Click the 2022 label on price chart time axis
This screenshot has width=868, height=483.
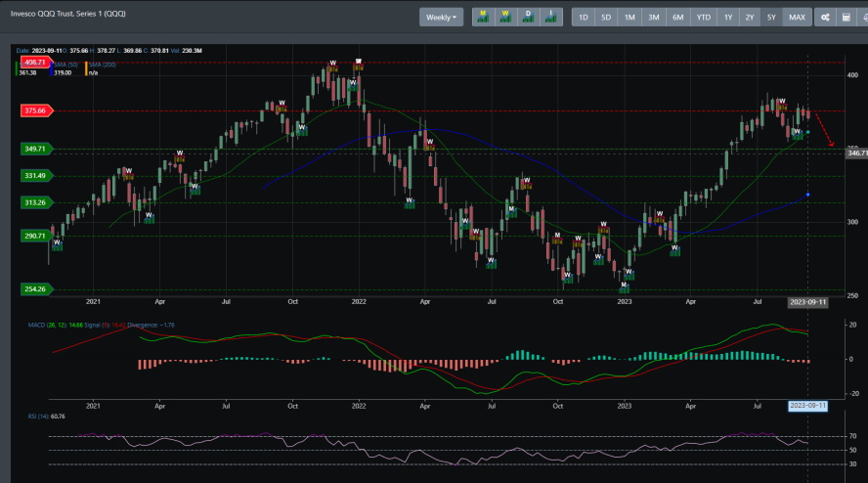(359, 302)
